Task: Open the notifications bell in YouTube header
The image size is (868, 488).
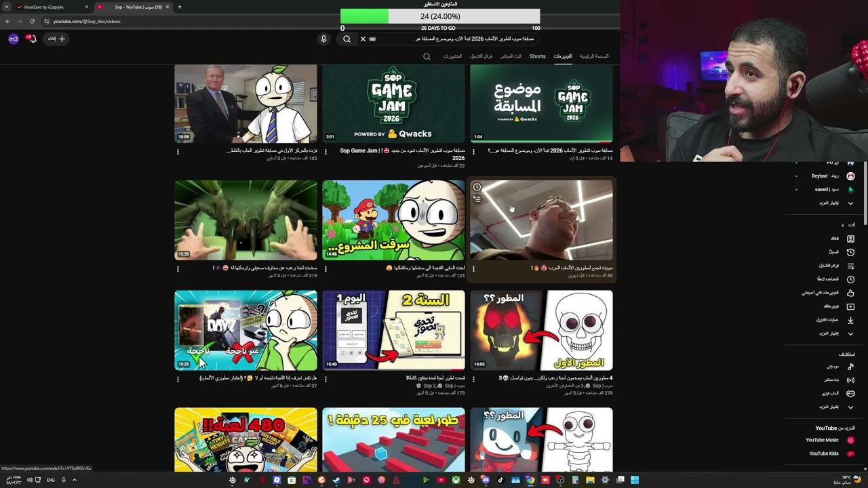Action: 31,39
